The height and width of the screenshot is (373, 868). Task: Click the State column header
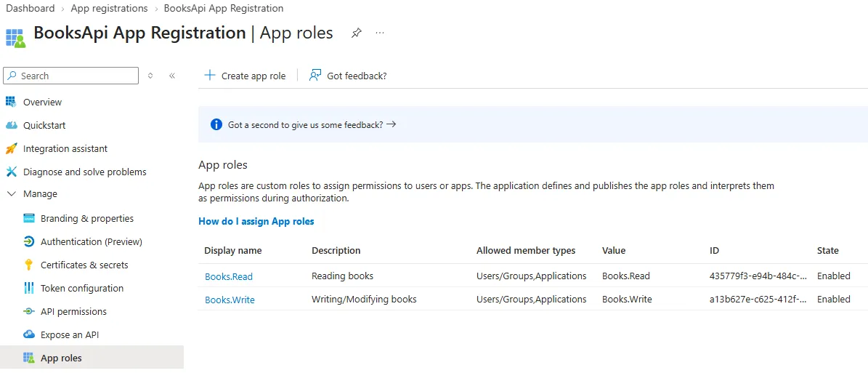827,251
